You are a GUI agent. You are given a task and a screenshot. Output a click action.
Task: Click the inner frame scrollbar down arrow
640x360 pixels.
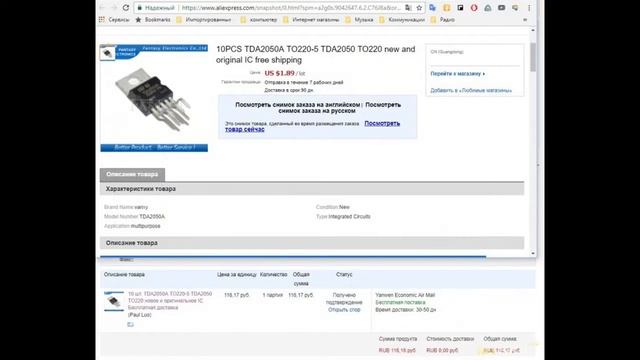click(x=533, y=253)
